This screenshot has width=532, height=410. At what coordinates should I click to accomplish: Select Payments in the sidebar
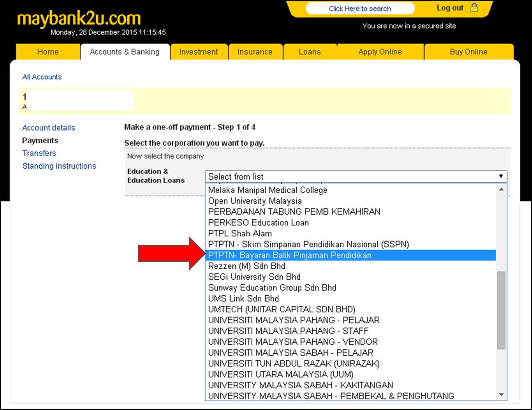click(40, 140)
